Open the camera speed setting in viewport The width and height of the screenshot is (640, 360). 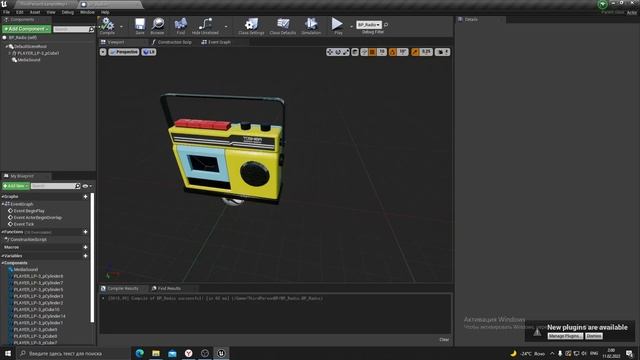442,52
